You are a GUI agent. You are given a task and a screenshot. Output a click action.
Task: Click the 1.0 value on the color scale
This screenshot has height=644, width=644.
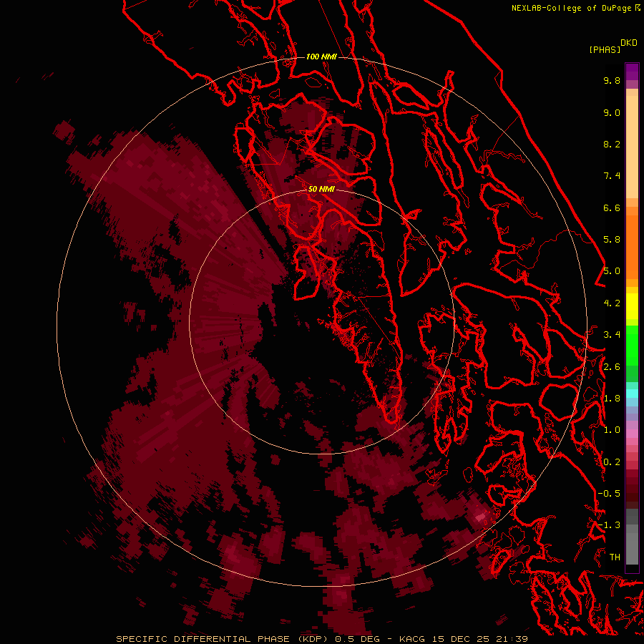(612, 430)
